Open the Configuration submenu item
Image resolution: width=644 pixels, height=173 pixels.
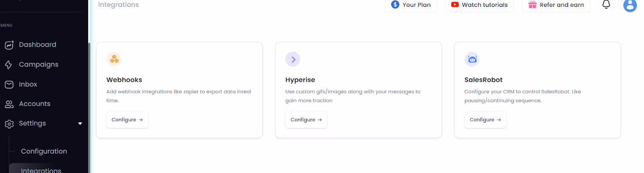click(x=44, y=151)
